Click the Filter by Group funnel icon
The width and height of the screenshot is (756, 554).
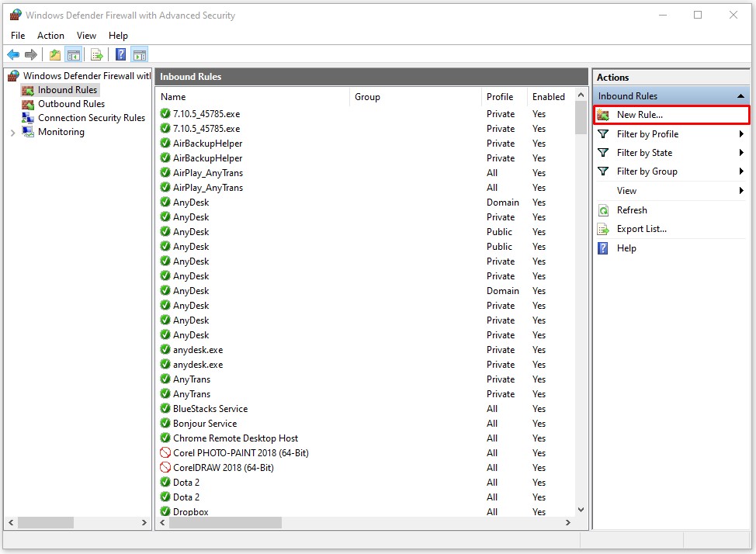coord(603,171)
